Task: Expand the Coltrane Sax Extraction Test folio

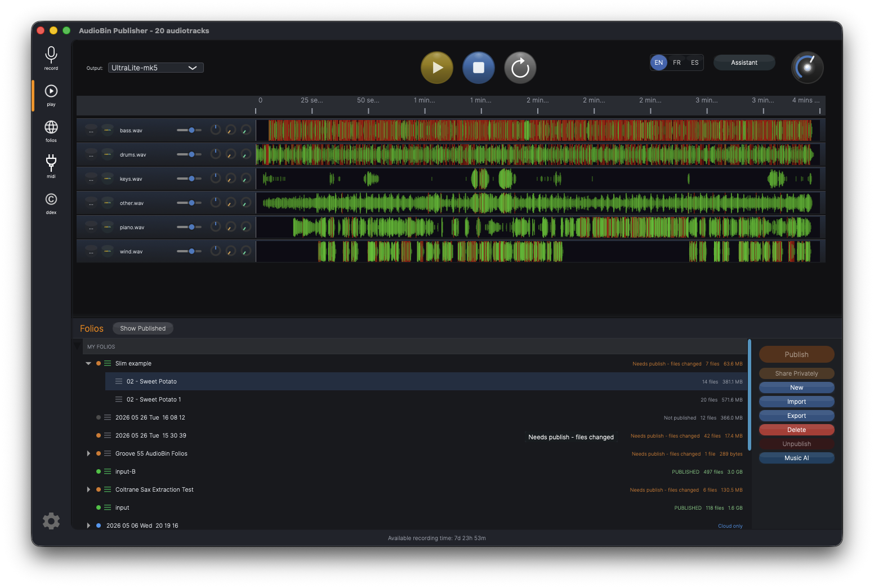Action: point(88,489)
